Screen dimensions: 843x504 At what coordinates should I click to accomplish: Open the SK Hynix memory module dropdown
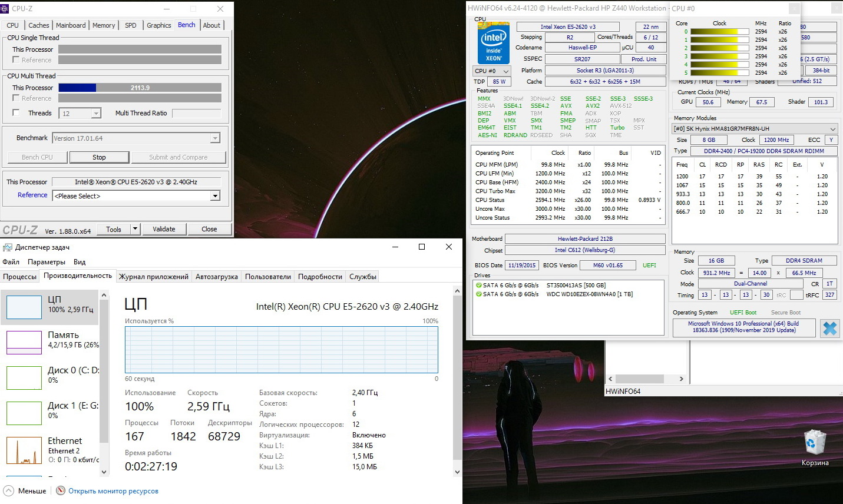tap(755, 129)
